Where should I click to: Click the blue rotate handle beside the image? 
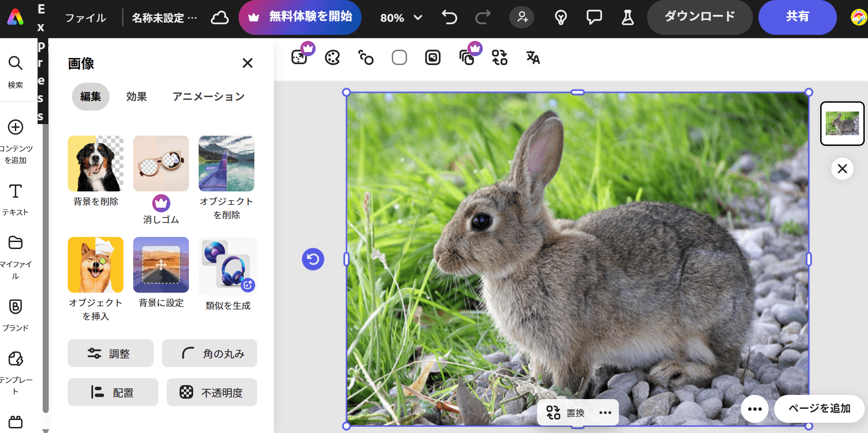point(313,259)
